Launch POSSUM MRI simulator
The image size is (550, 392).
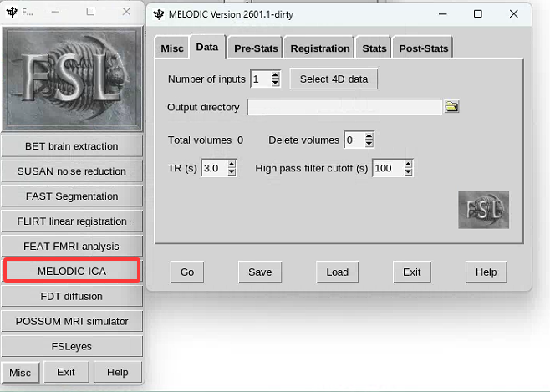click(72, 321)
